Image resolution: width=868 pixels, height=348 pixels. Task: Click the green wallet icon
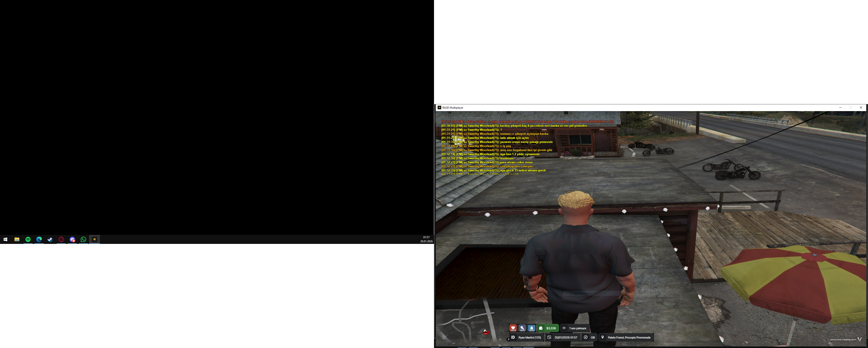(541, 328)
